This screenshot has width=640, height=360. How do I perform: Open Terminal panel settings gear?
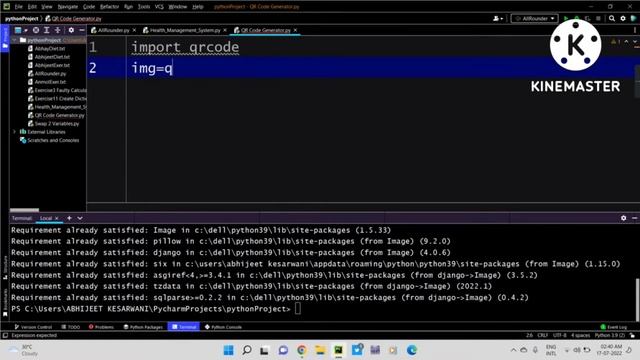coord(623,218)
